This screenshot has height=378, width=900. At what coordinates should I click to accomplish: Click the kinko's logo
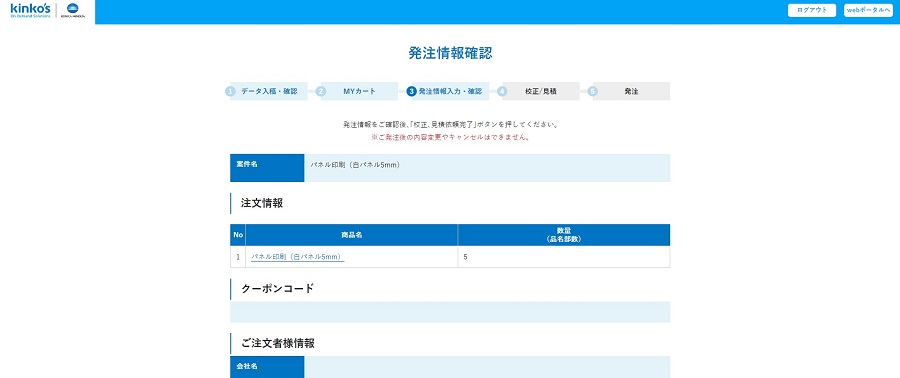[x=30, y=10]
